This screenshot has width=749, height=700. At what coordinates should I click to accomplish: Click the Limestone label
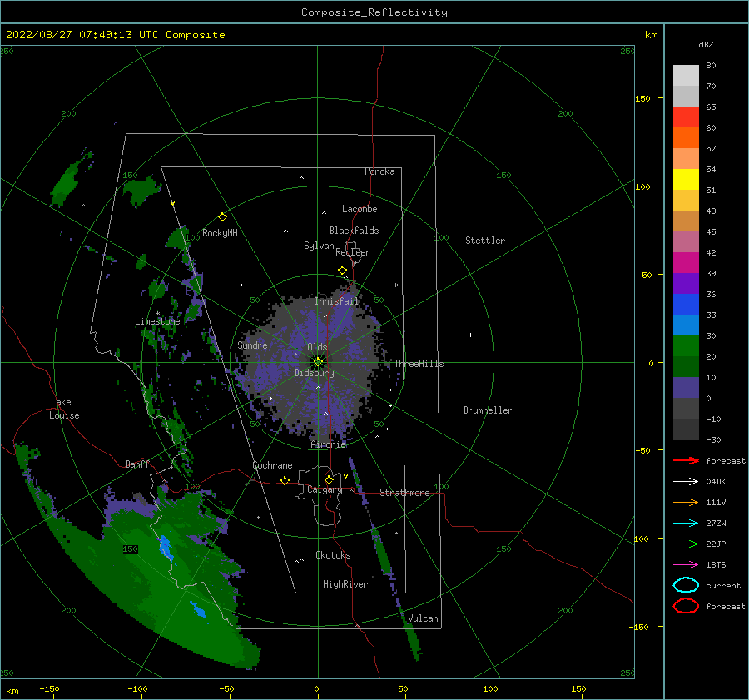pyautogui.click(x=157, y=321)
